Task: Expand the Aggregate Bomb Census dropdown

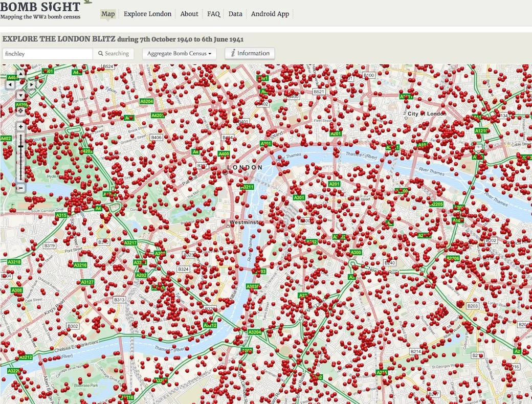Action: pyautogui.click(x=179, y=54)
